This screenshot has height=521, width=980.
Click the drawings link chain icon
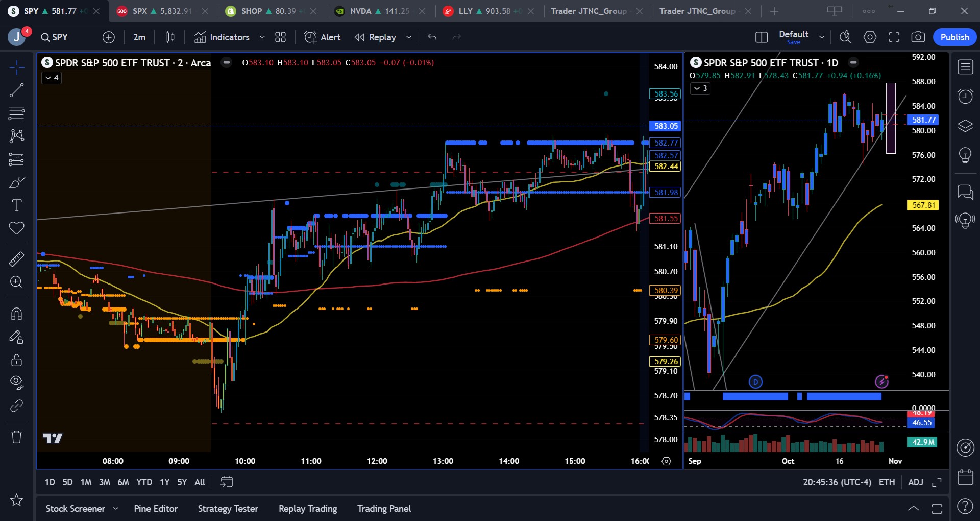tap(16, 406)
